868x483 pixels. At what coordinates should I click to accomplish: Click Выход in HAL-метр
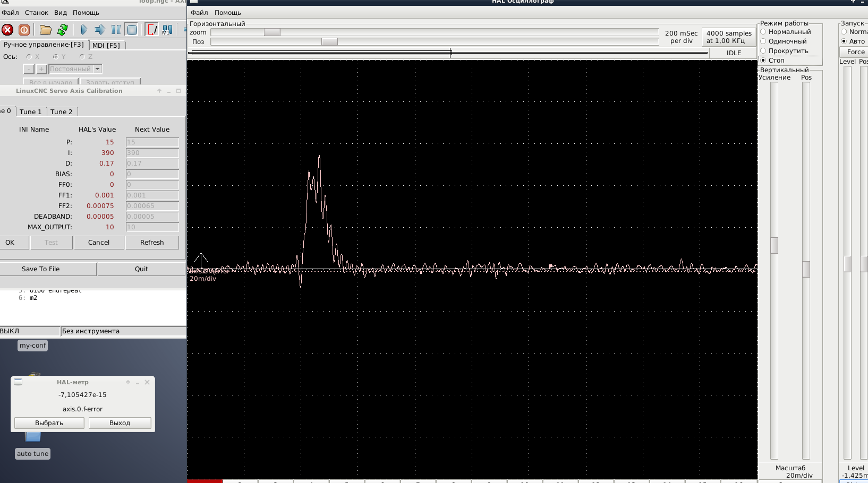coord(120,423)
